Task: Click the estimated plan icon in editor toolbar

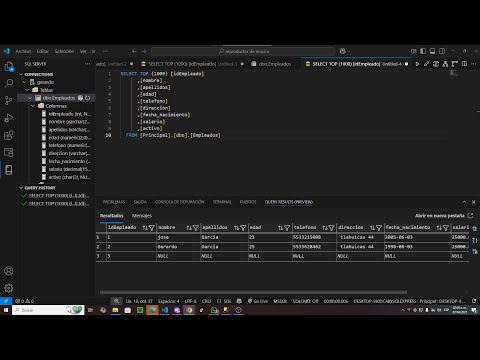Action: point(445,64)
